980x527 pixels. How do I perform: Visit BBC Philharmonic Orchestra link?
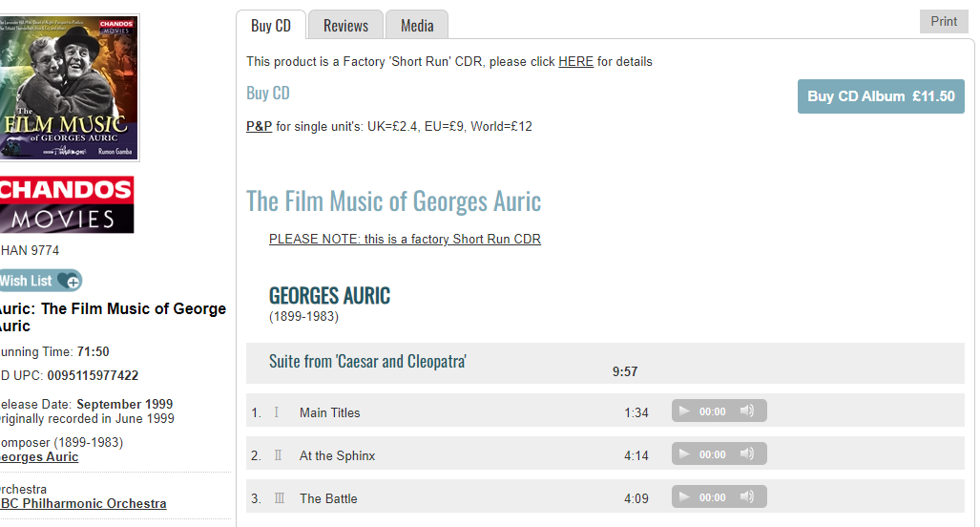pos(82,503)
